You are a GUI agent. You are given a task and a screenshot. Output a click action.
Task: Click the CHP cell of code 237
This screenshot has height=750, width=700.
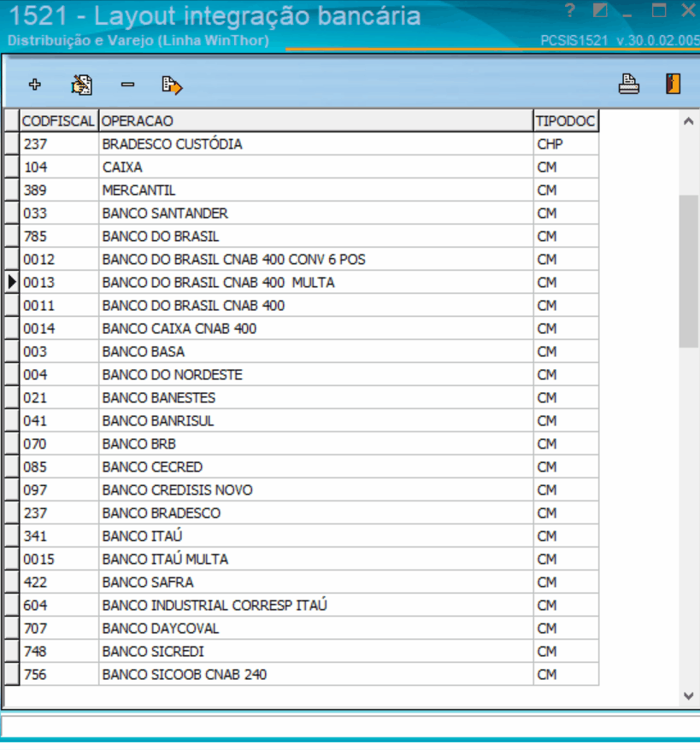coord(566,144)
